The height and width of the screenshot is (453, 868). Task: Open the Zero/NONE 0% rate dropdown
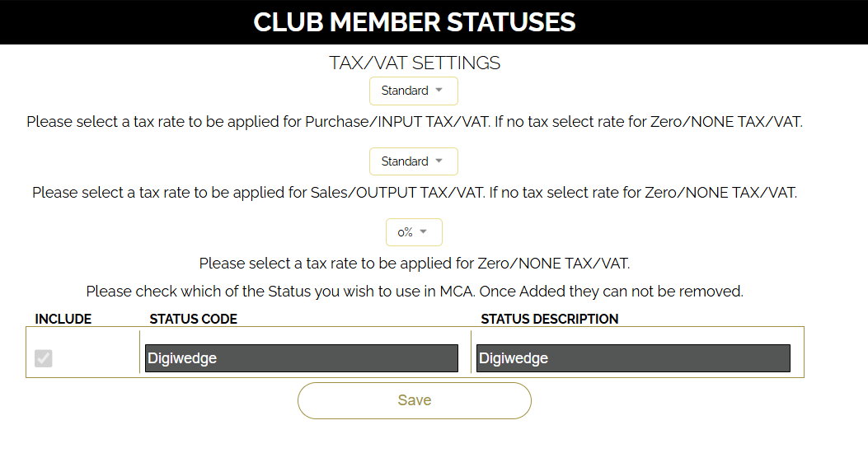click(x=413, y=232)
